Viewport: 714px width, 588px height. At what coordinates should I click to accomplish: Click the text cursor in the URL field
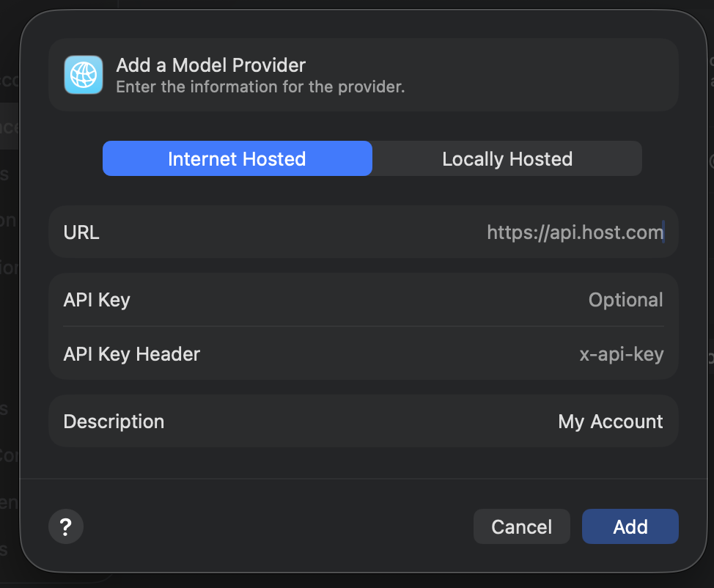[663, 232]
